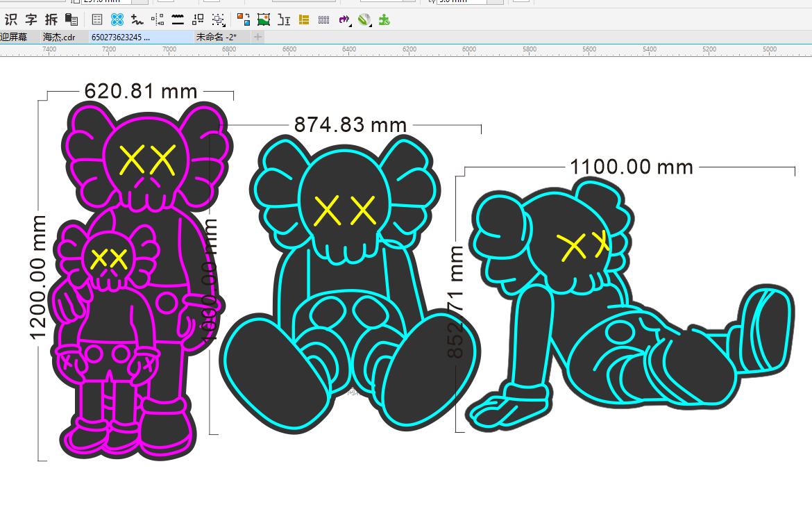Click the 拆 (split) toolbar icon
Viewport: 812px width, 530px height.
[x=51, y=19]
